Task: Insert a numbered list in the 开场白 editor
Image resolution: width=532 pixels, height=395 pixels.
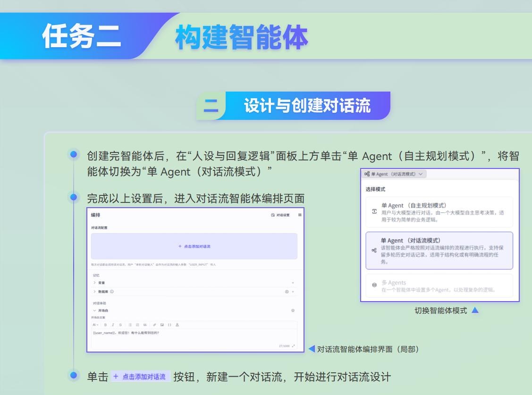Action: pyautogui.click(x=137, y=325)
